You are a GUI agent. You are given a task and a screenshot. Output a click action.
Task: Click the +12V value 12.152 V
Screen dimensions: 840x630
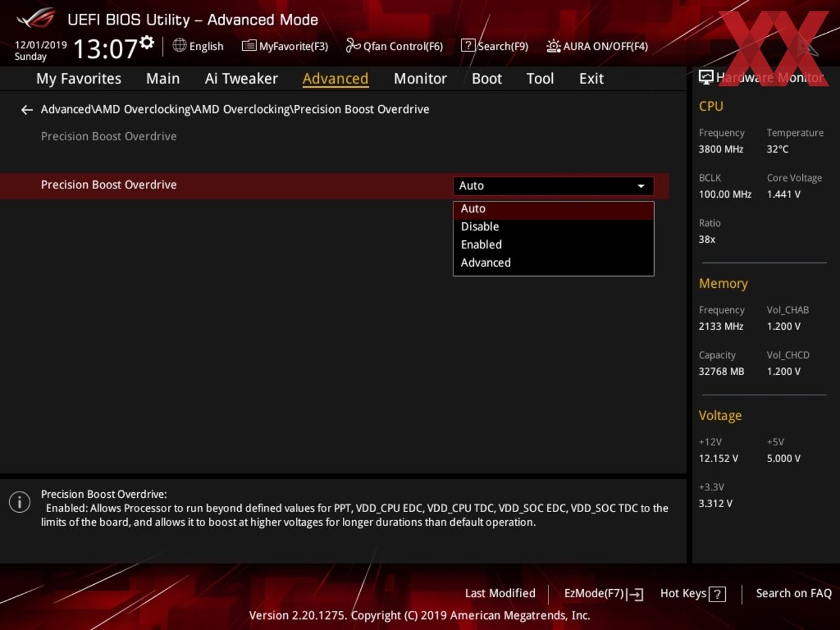click(718, 459)
